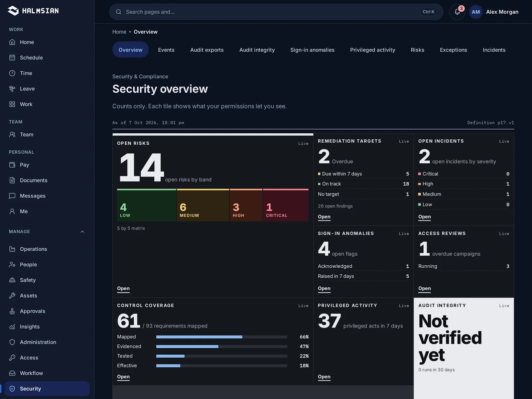Click the Approvals stamp icon

(12, 311)
